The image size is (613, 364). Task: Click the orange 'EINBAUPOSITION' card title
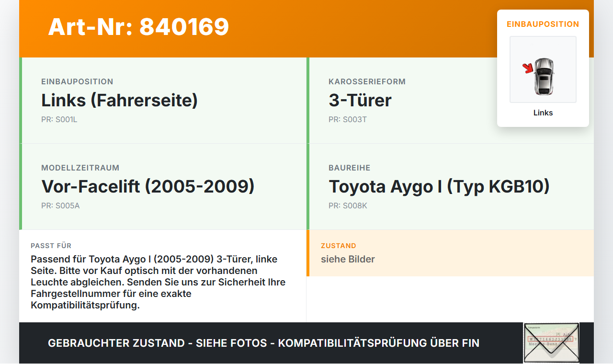coord(543,24)
